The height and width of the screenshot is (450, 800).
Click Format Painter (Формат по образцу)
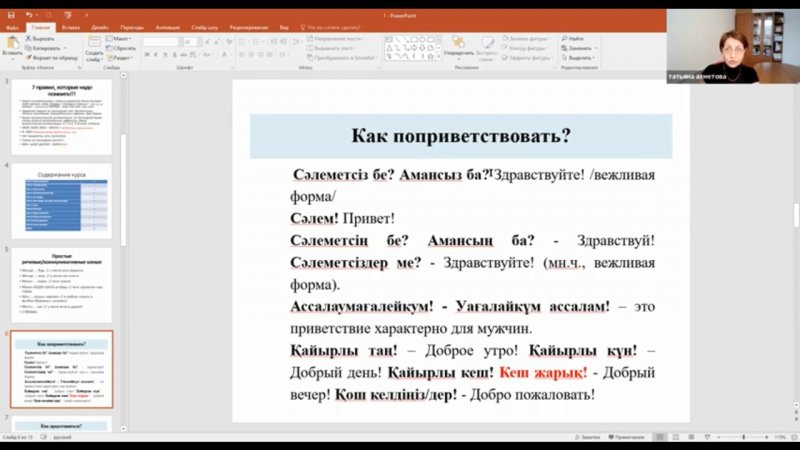click(51, 58)
